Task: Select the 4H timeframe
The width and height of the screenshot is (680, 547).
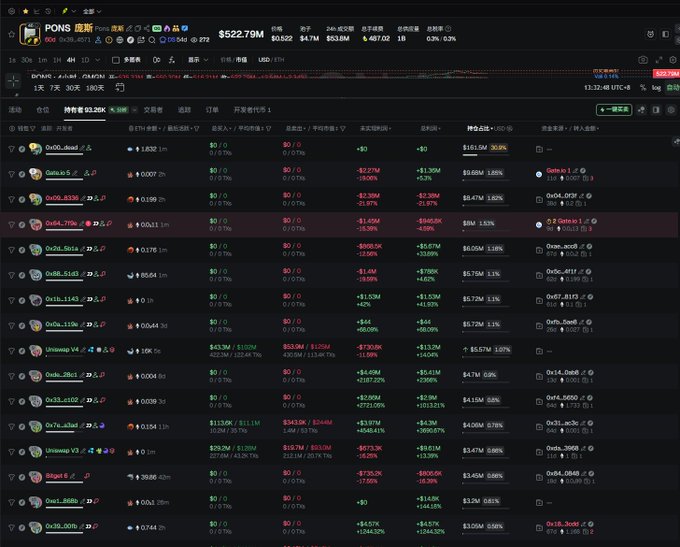Action: coord(71,60)
